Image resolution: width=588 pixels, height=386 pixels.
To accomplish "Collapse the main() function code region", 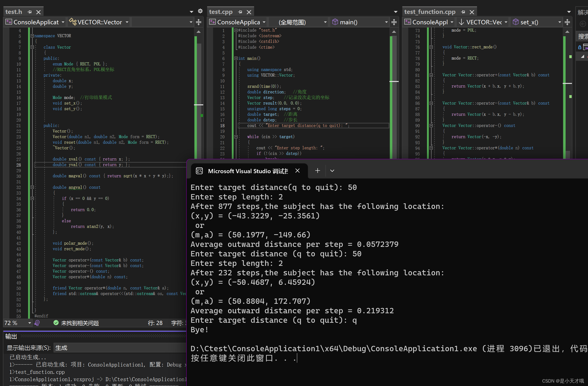I will tap(236, 58).
